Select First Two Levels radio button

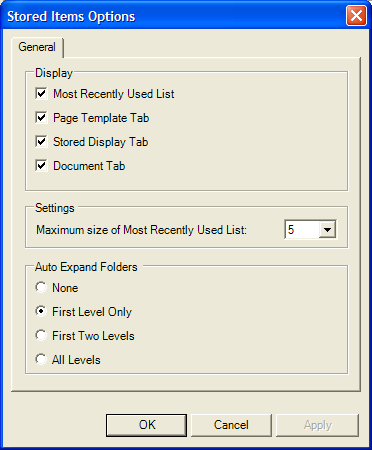coord(41,335)
